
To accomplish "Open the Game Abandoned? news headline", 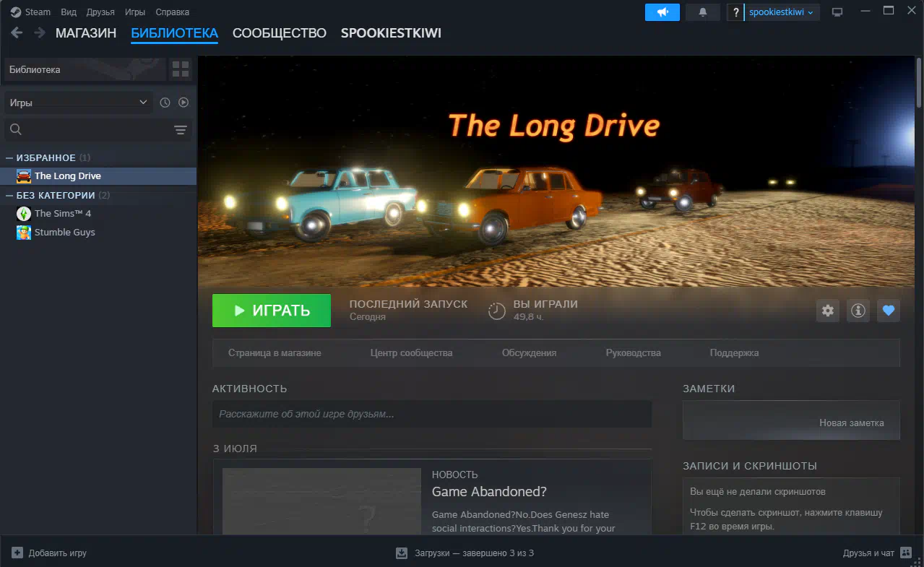I will coord(489,492).
